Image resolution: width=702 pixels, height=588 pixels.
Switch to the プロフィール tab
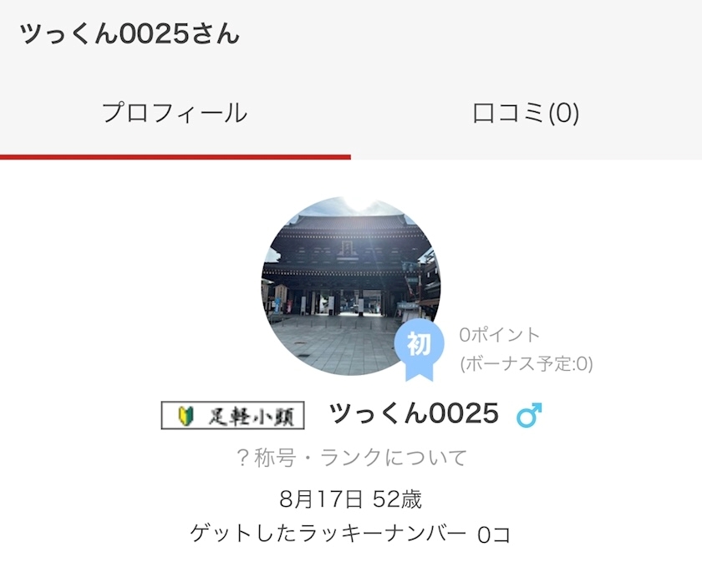tap(175, 113)
